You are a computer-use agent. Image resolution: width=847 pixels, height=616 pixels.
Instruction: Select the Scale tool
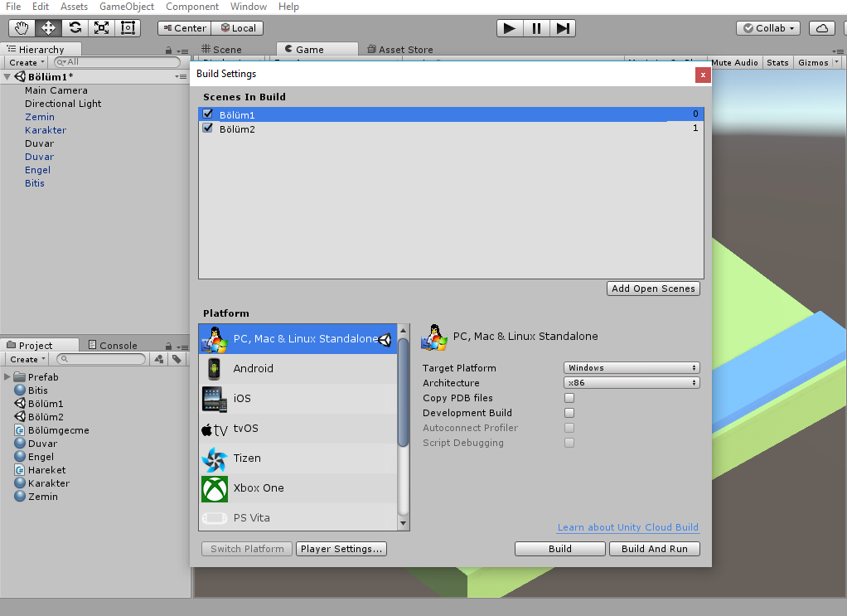pos(101,28)
